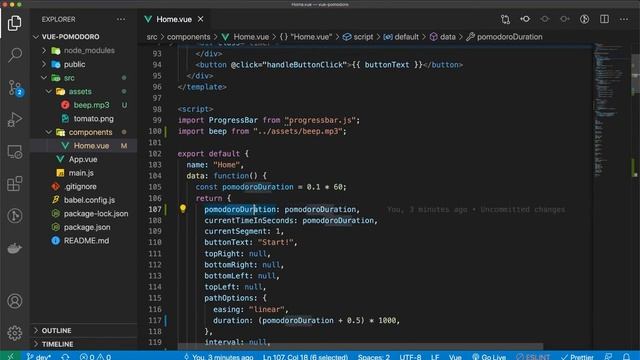Close the Home.vue editor tab
This screenshot has width=640, height=360.
(x=200, y=19)
